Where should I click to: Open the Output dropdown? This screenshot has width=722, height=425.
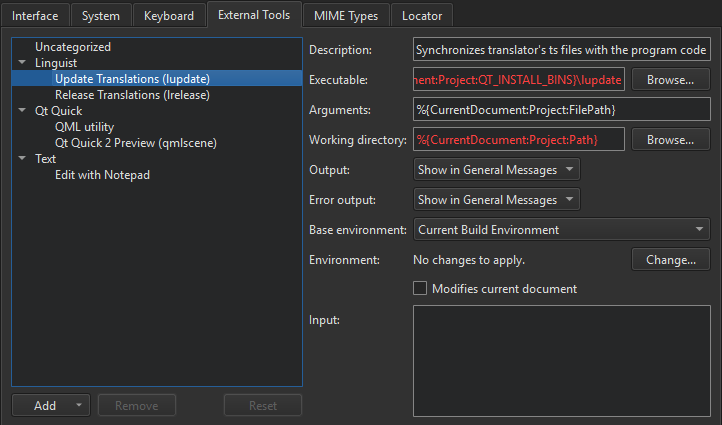pyautogui.click(x=496, y=170)
